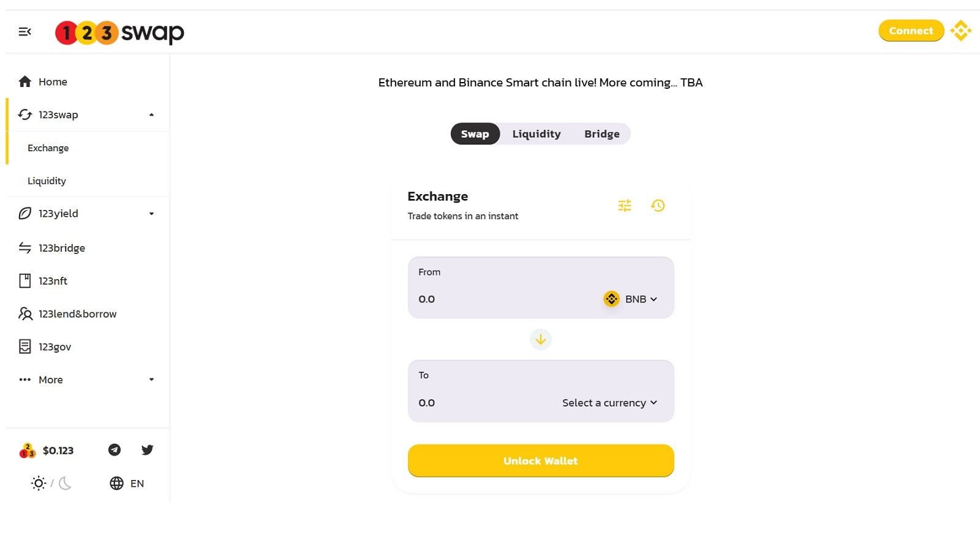Collapse the sidebar with the hamburger menu icon
Image resolution: width=980 pixels, height=551 pixels.
tap(24, 32)
